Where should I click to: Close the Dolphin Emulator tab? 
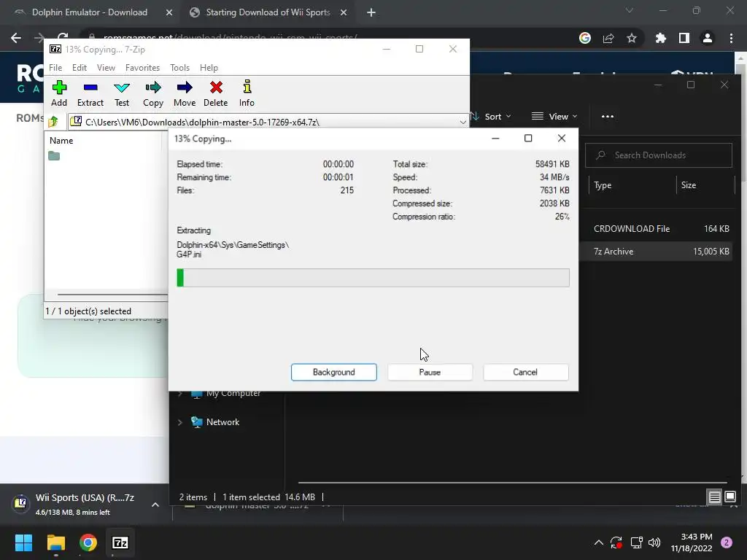click(169, 12)
